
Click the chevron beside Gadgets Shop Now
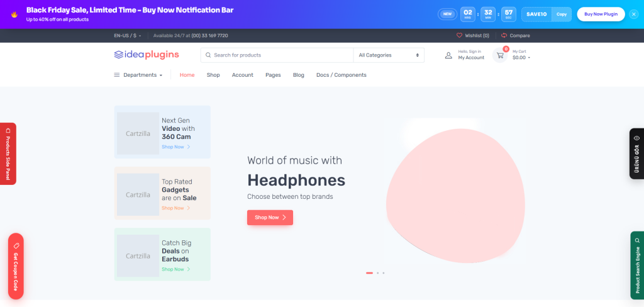(x=189, y=208)
